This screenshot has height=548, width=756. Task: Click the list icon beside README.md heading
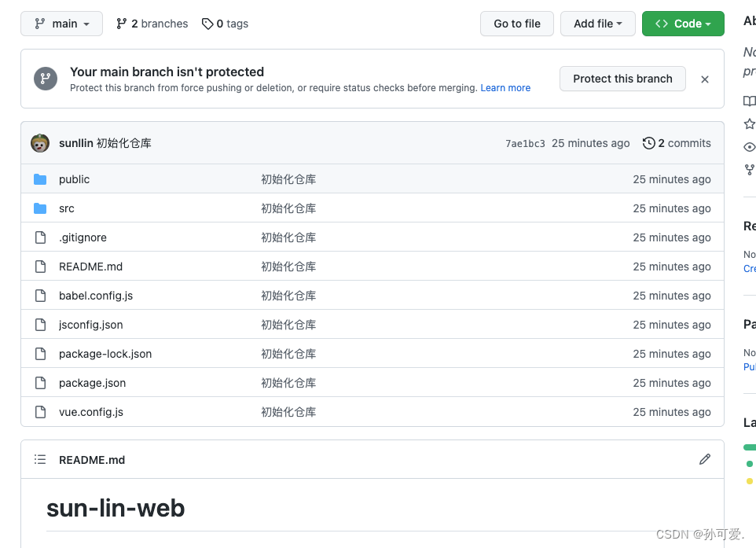(40, 459)
